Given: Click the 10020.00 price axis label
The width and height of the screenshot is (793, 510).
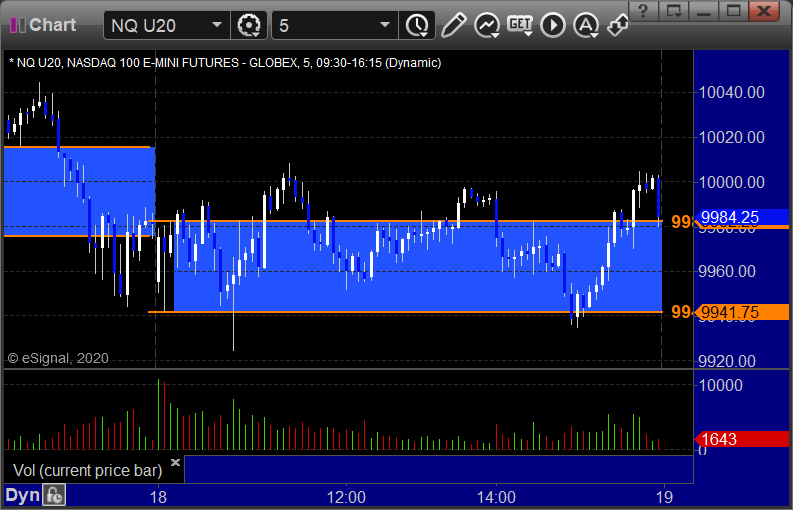Looking at the screenshot, I should tap(731, 137).
